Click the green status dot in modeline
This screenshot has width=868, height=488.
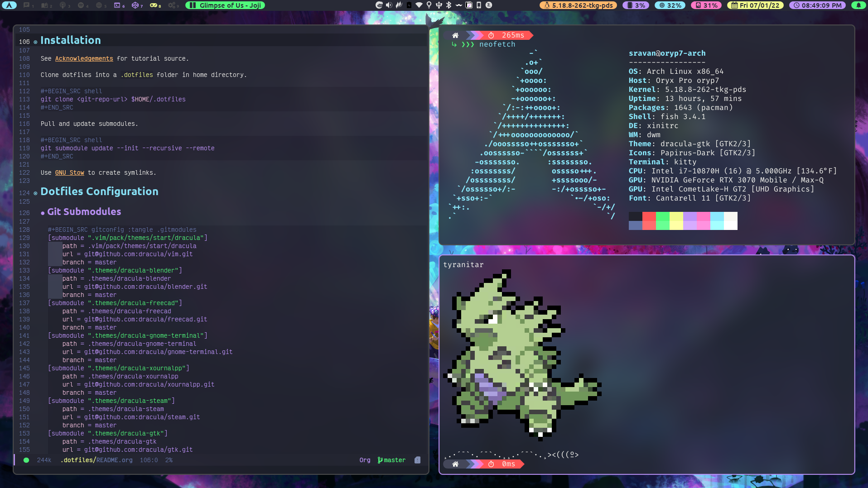pyautogui.click(x=26, y=460)
